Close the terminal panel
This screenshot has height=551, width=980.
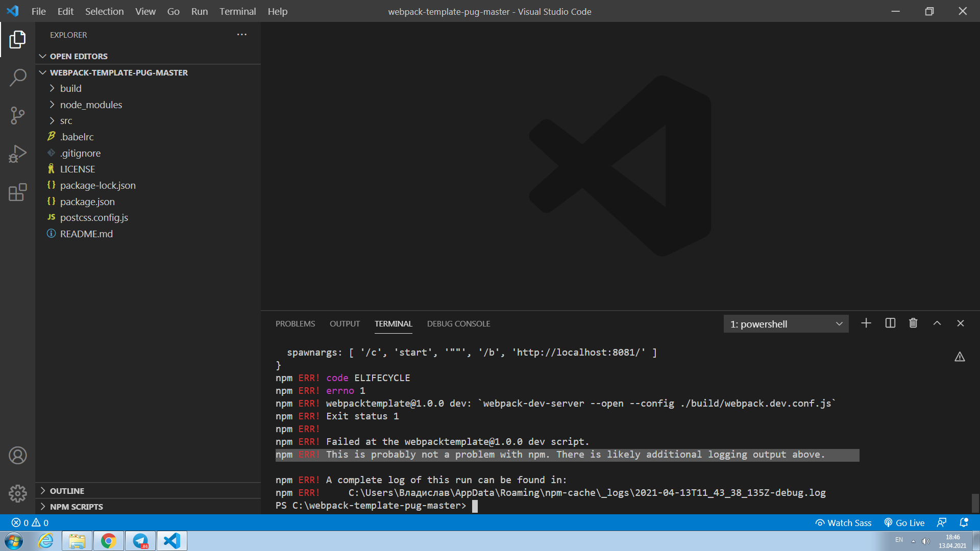coord(961,323)
